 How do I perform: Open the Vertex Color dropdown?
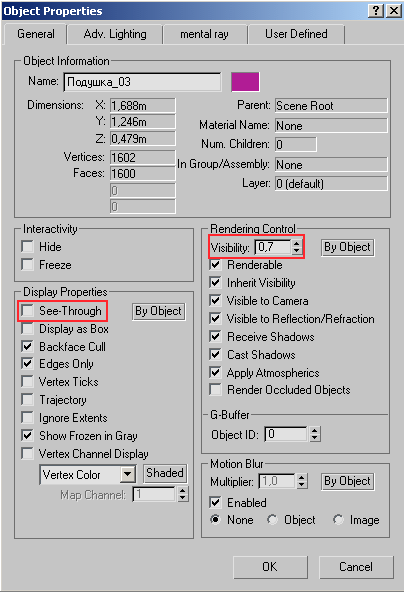click(128, 474)
